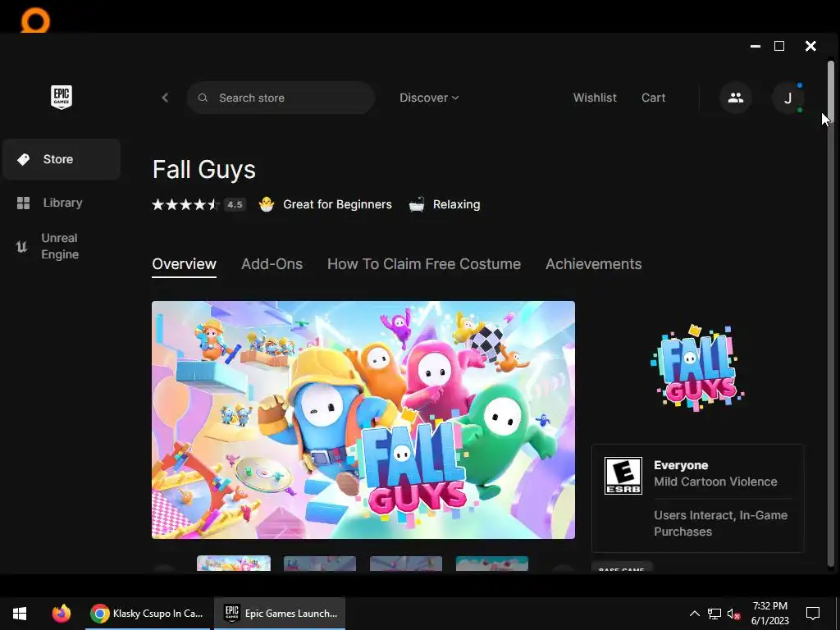Open the Windows notification center
The height and width of the screenshot is (630, 840).
pyautogui.click(x=813, y=614)
